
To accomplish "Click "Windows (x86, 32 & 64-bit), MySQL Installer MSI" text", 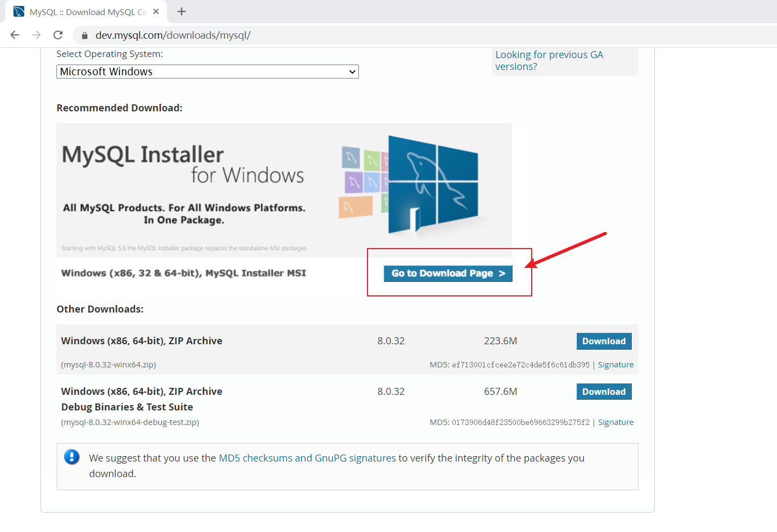I will [183, 273].
